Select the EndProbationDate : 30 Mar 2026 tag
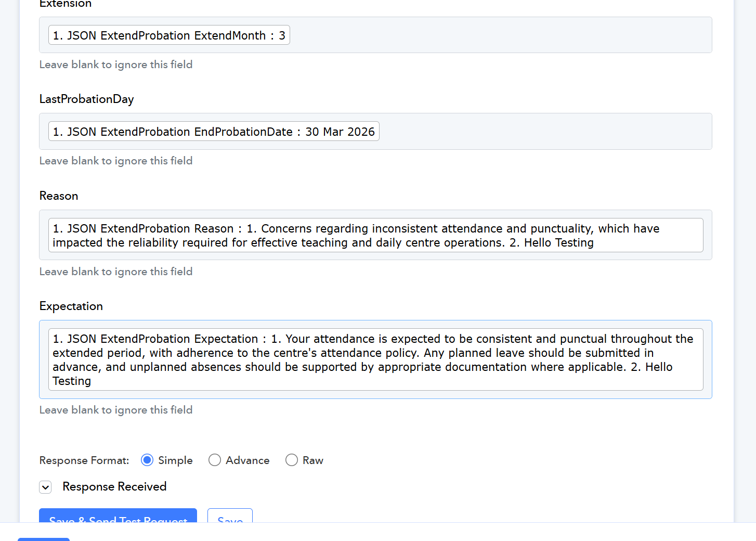756x541 pixels. pyautogui.click(x=214, y=132)
